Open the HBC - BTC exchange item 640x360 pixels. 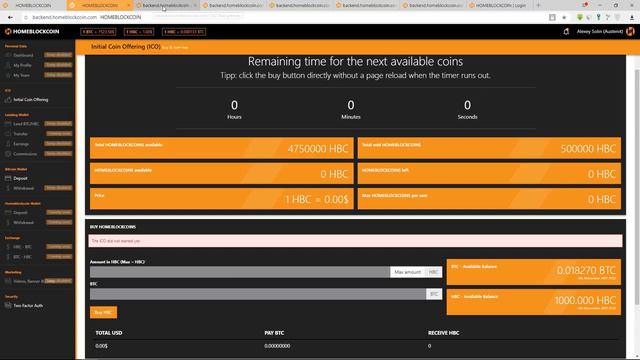click(22, 247)
